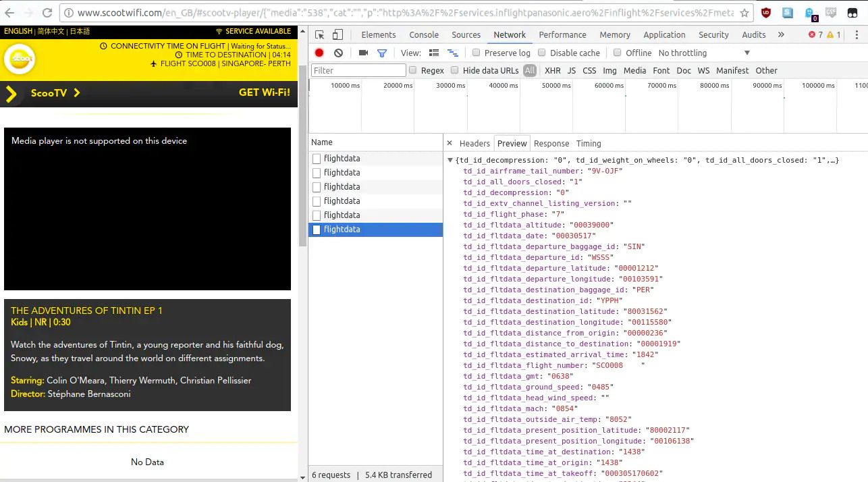Switch to the Console tab
This screenshot has width=868, height=482.
tap(424, 34)
